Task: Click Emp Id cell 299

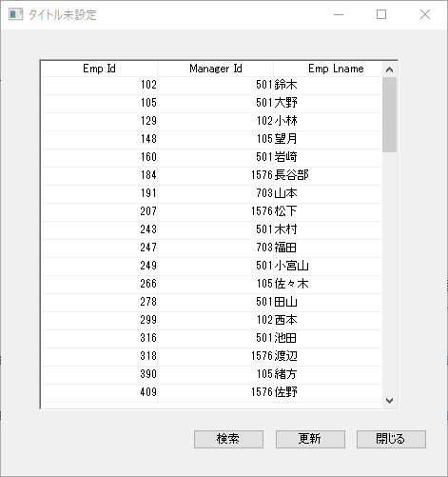Action: 99,320
